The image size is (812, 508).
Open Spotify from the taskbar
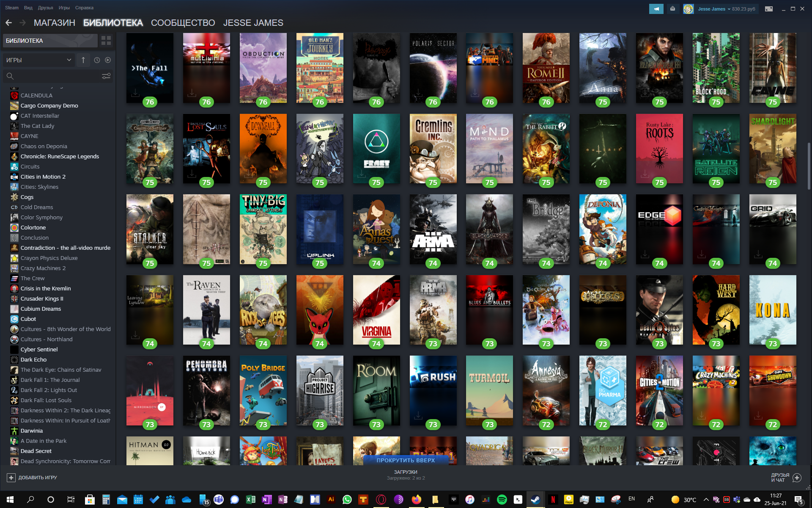click(502, 500)
